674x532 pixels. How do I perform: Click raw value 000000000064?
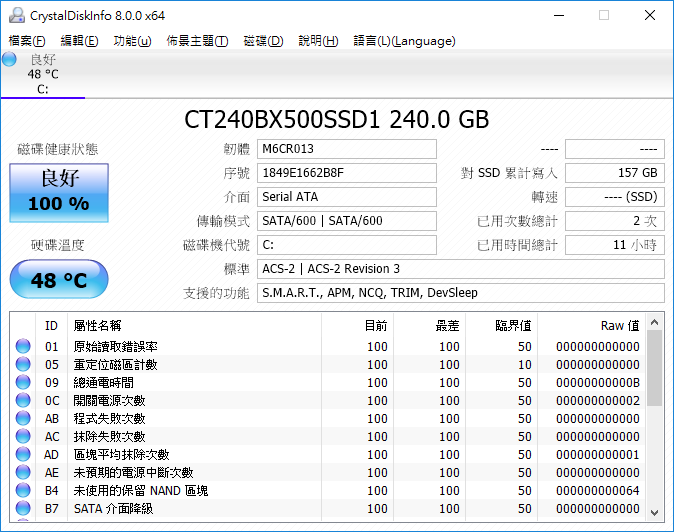(x=597, y=491)
